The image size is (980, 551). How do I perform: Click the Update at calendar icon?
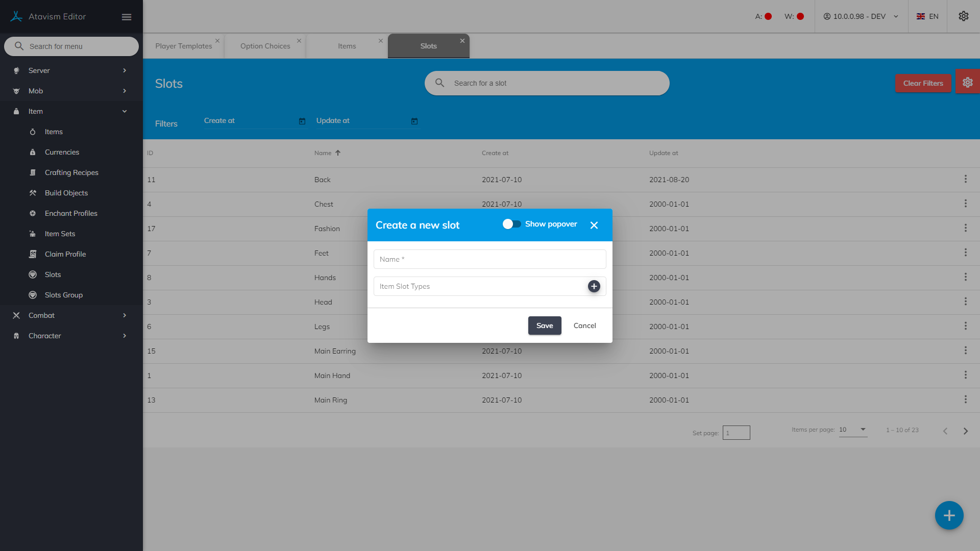(x=414, y=121)
